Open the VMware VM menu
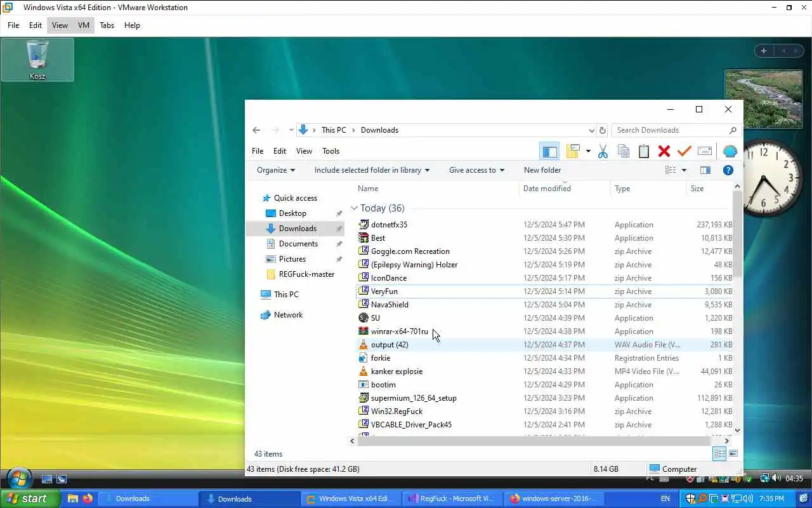Image resolution: width=812 pixels, height=508 pixels. [x=84, y=25]
